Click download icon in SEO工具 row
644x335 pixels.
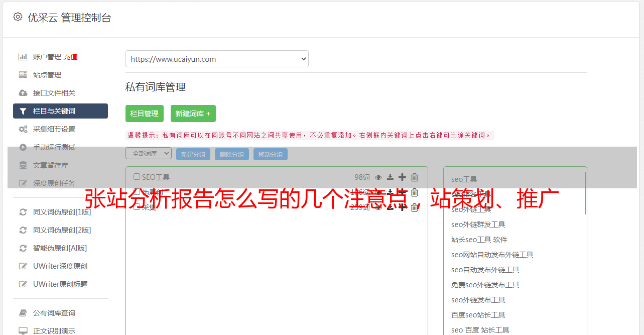390,177
